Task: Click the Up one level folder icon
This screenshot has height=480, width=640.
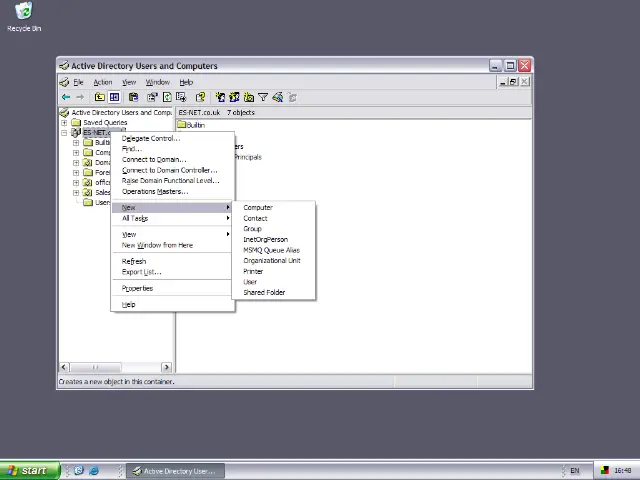Action: click(99, 97)
